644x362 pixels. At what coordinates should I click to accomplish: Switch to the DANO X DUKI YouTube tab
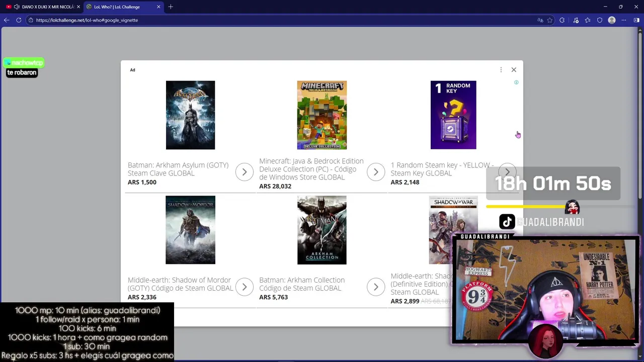(42, 7)
